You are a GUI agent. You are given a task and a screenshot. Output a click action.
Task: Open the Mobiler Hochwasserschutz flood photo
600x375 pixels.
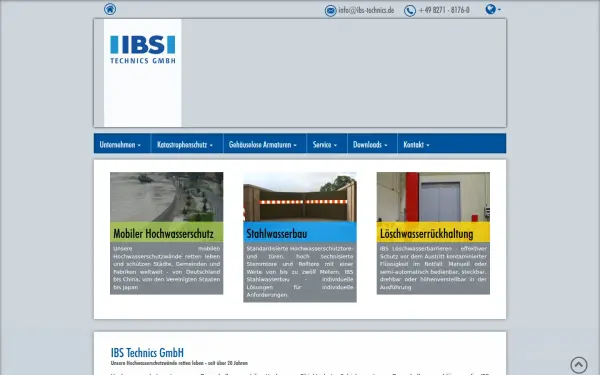[166, 197]
